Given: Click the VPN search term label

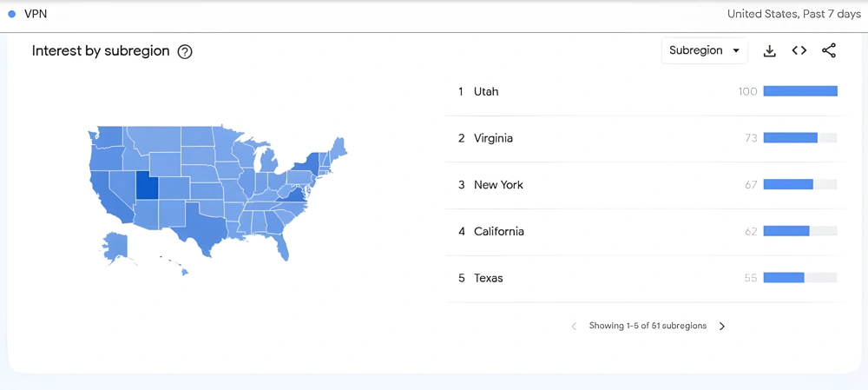Looking at the screenshot, I should pos(36,15).
